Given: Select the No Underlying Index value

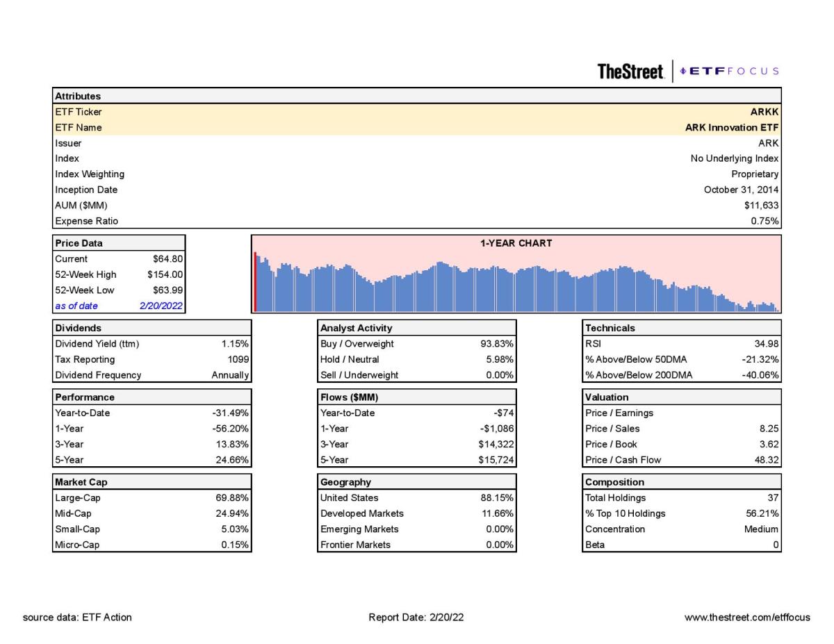Looking at the screenshot, I should [x=735, y=158].
